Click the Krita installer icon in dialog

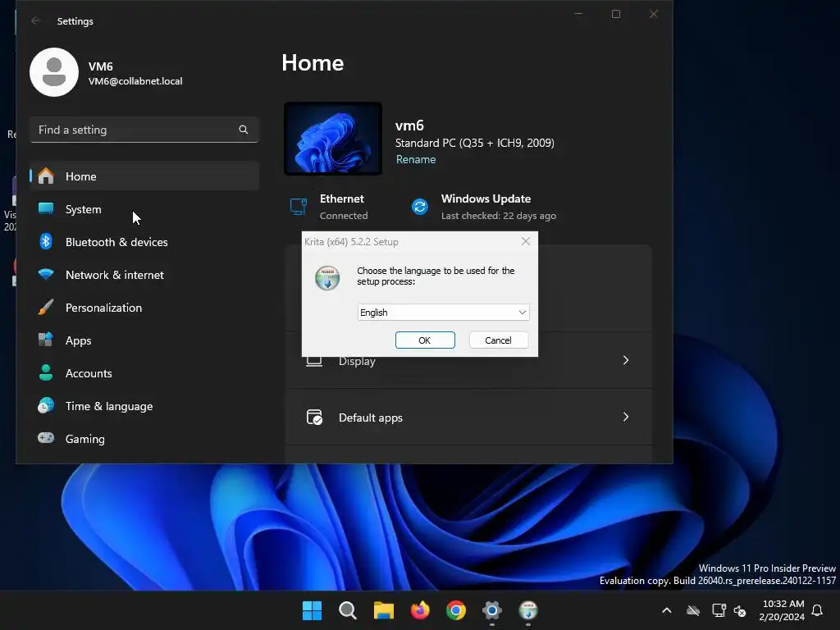click(327, 277)
